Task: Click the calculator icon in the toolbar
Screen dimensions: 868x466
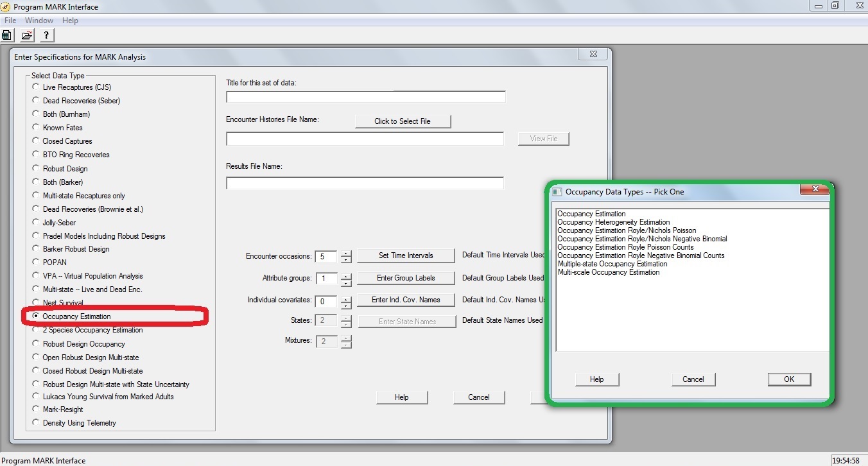Action: click(x=8, y=35)
